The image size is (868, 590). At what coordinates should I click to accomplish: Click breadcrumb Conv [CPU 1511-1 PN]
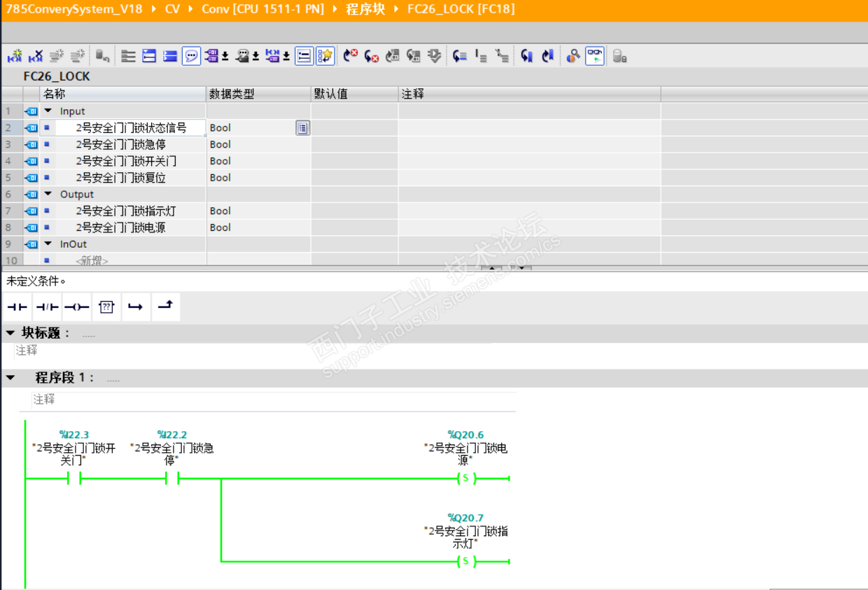click(263, 9)
